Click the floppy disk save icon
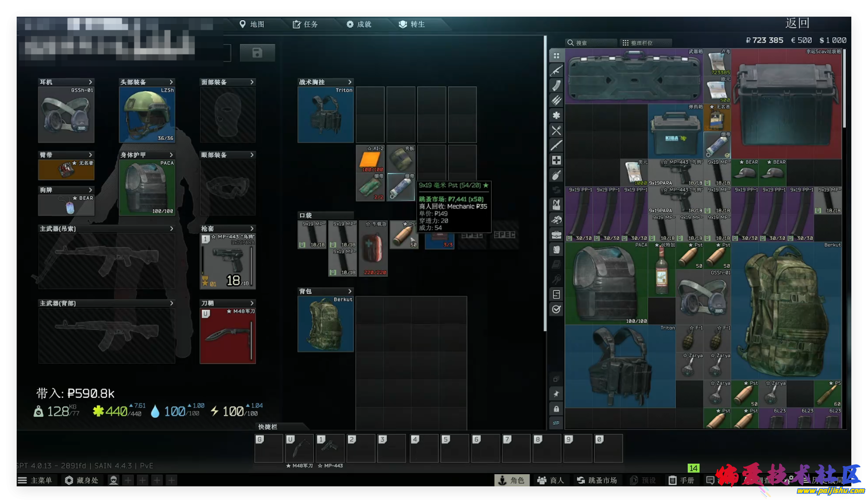 click(257, 53)
